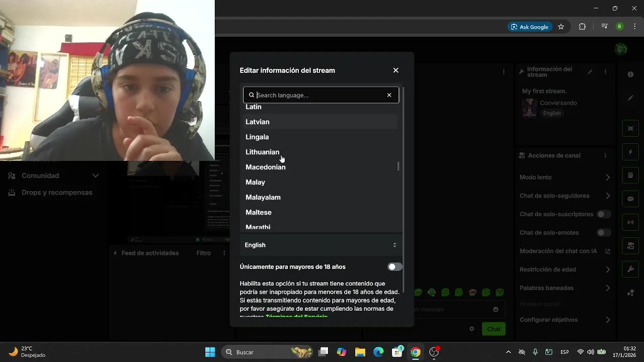Click the document icon in right sidebar
The width and height of the screenshot is (644, 362).
point(630,175)
